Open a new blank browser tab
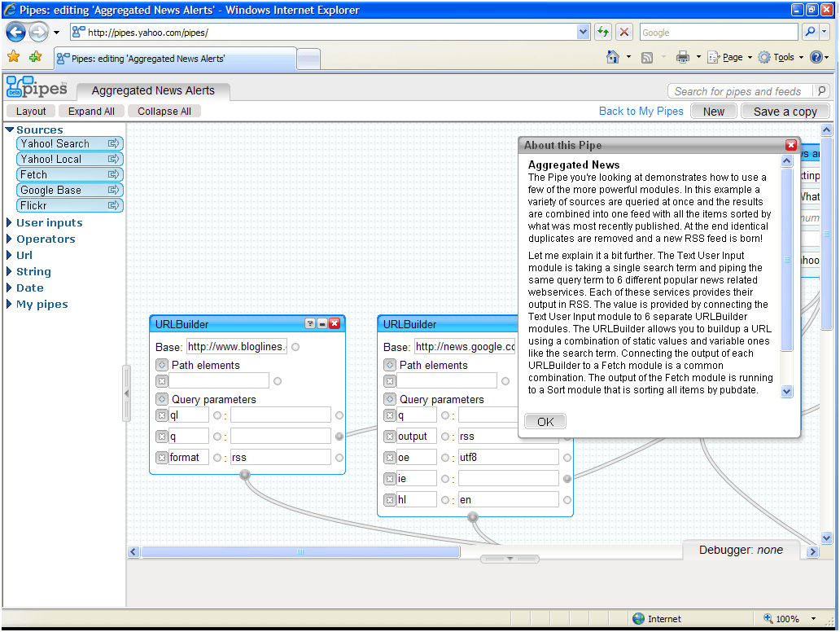This screenshot has height=632, width=840. pos(308,59)
